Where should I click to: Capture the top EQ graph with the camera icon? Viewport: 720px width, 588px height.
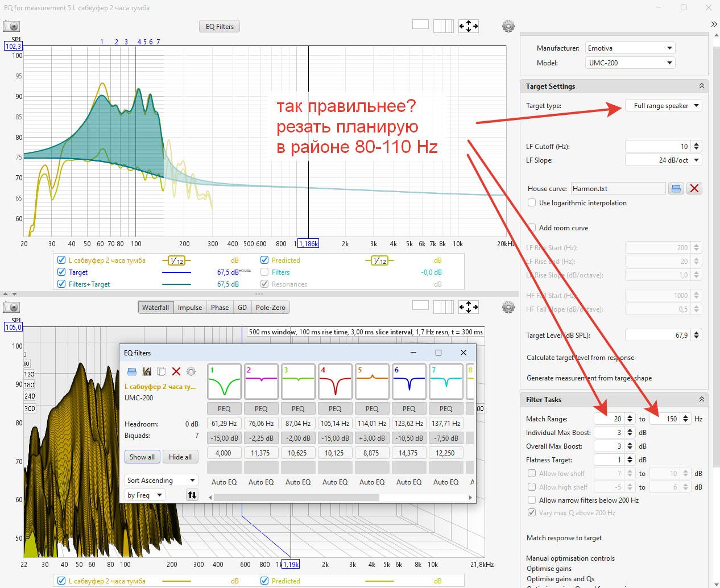point(11,26)
